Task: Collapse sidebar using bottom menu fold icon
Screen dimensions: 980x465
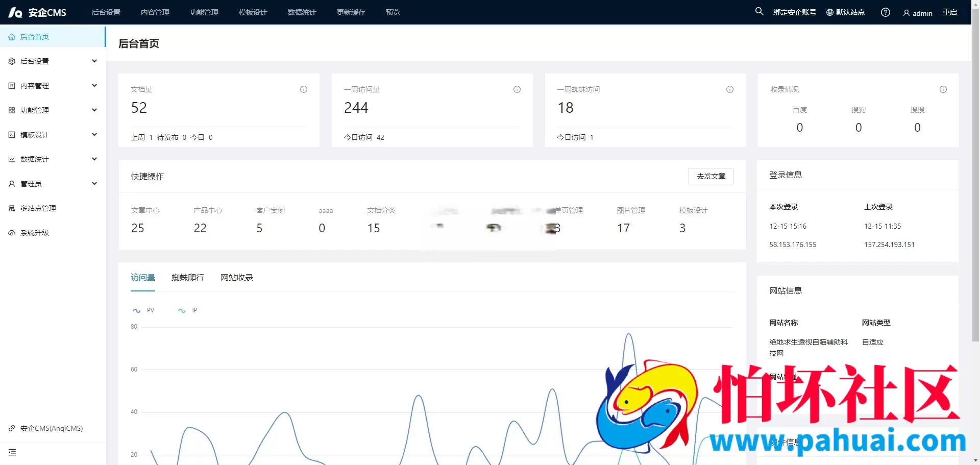Action: click(12, 452)
